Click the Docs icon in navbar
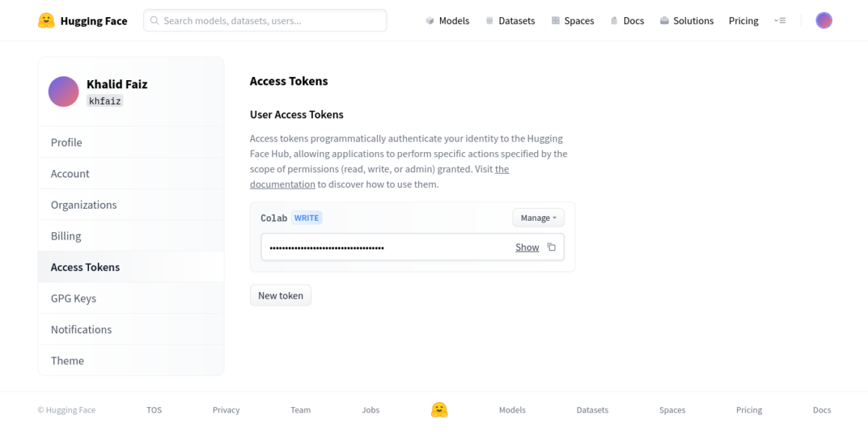The width and height of the screenshot is (868, 432). point(614,21)
